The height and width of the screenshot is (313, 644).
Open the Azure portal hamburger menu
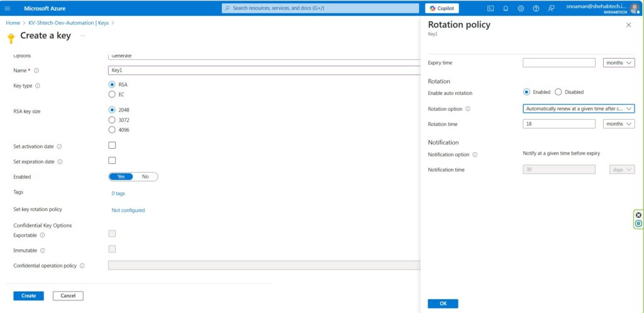point(8,8)
